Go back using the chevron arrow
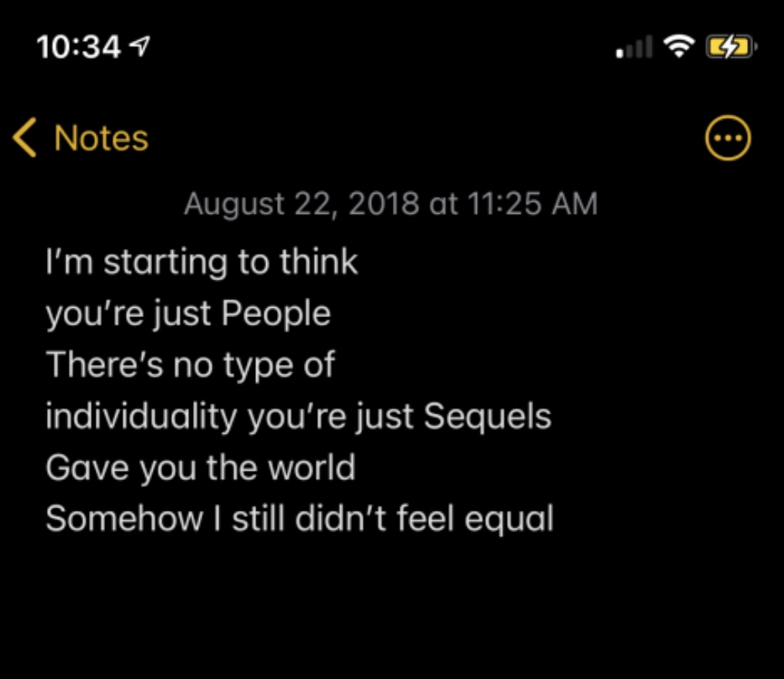Viewport: 784px width, 679px height. point(25,139)
